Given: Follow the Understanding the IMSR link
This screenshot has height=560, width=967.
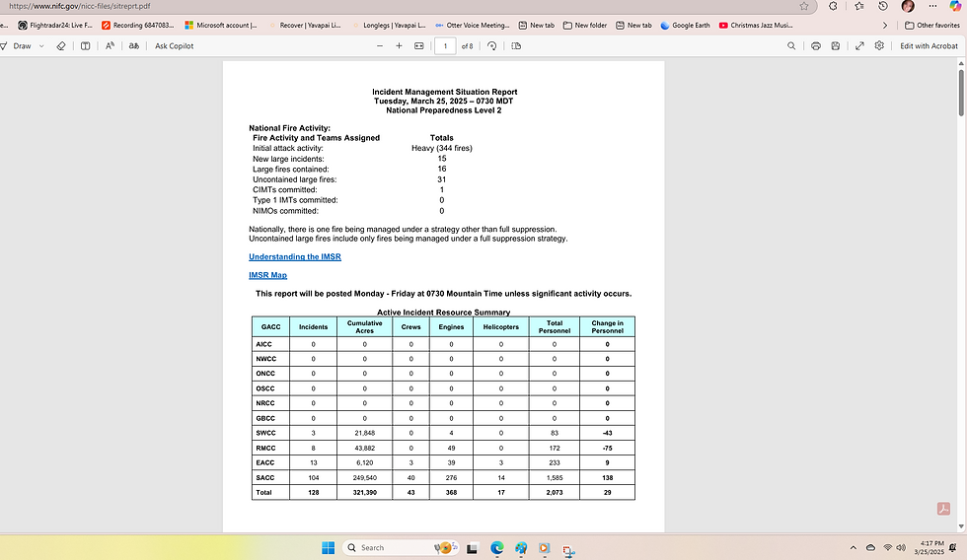Looking at the screenshot, I should (295, 257).
